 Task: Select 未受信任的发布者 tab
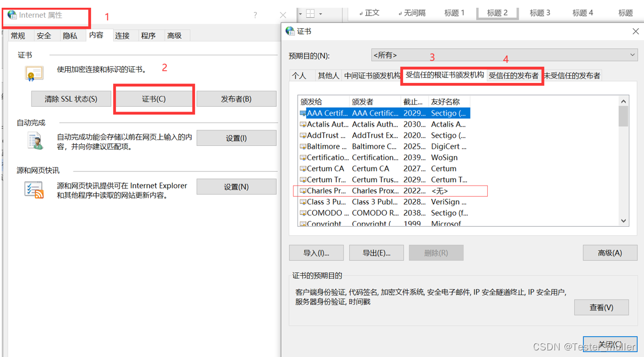click(x=572, y=76)
